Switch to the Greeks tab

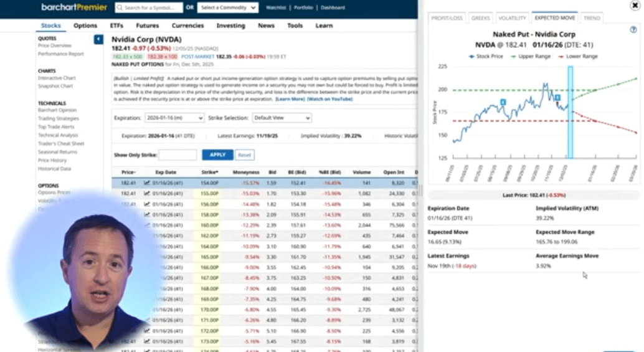click(480, 18)
